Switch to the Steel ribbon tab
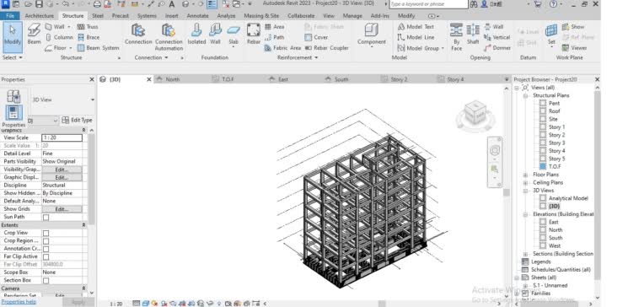This screenshot has width=644, height=307. click(97, 16)
